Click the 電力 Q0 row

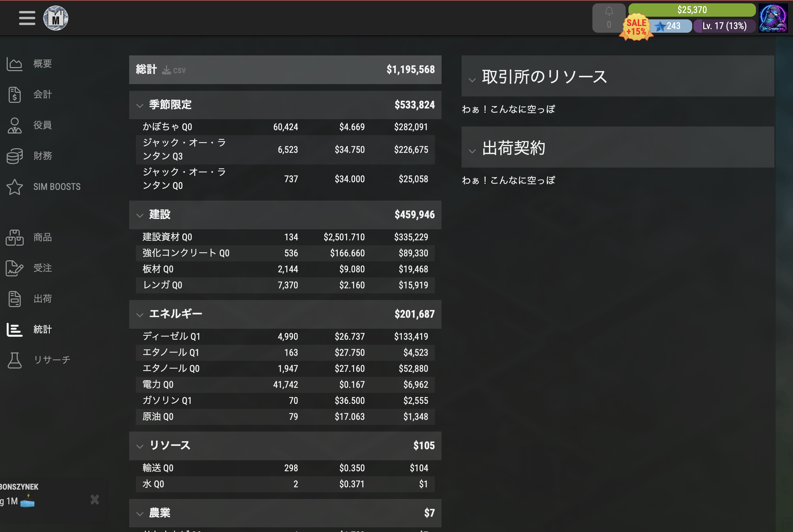(285, 385)
